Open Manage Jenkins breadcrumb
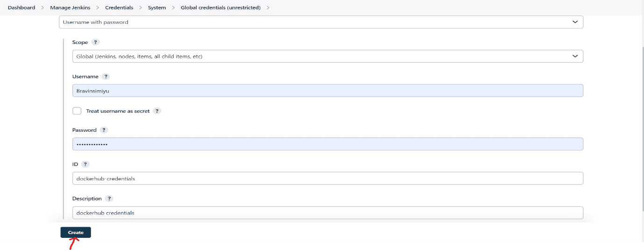The height and width of the screenshot is (250, 644). (70, 7)
